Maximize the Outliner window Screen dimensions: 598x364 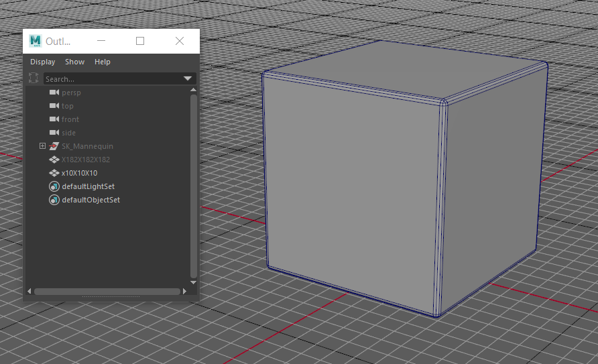pos(140,41)
